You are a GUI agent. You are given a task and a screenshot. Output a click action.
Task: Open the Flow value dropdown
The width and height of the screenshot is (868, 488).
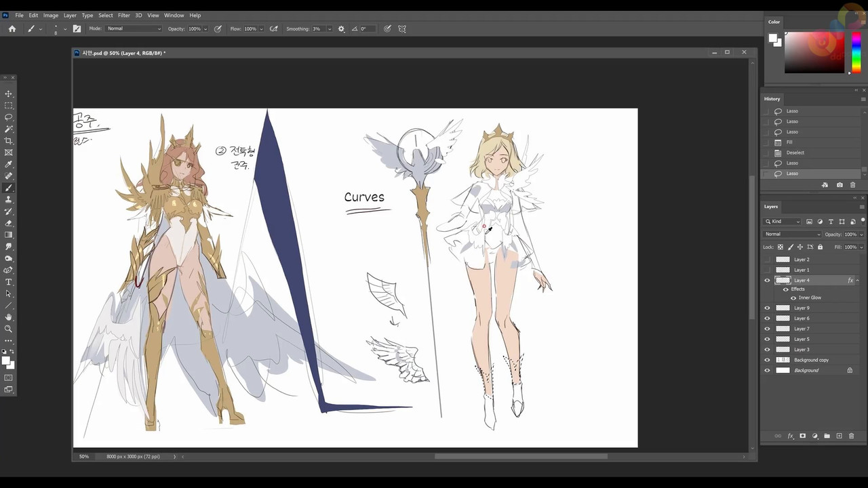[261, 28]
